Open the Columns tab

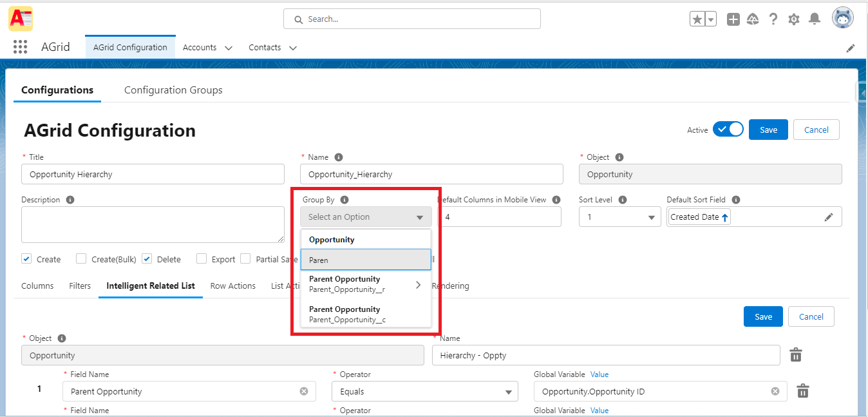[37, 286]
